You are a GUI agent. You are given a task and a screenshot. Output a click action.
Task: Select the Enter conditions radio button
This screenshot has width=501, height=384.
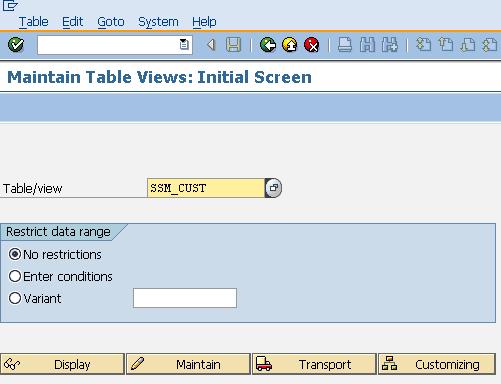(x=15, y=276)
